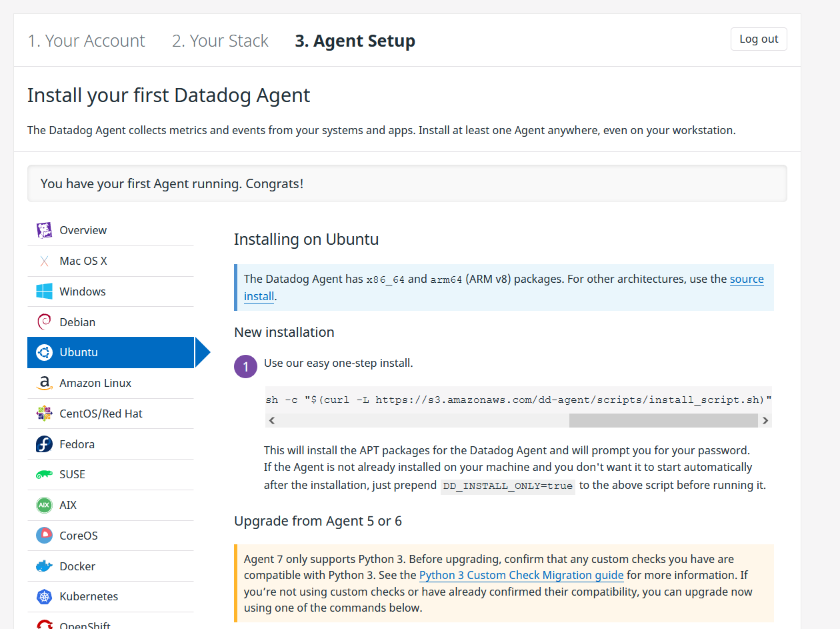Select Amazon Linux platform label
This screenshot has height=629, width=840.
point(95,383)
